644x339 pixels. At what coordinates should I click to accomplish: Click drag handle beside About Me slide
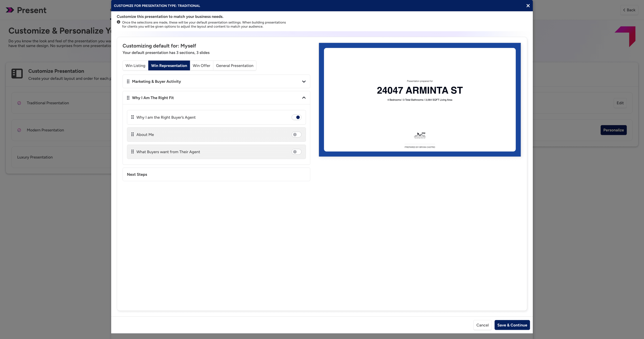pyautogui.click(x=132, y=134)
